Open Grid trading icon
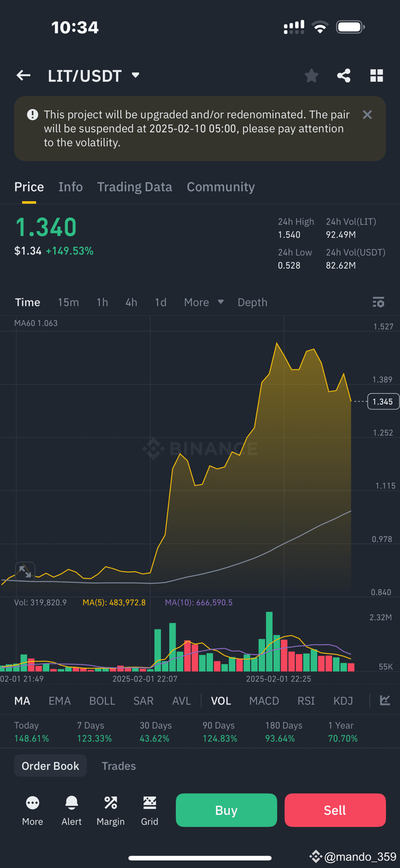 (x=150, y=811)
